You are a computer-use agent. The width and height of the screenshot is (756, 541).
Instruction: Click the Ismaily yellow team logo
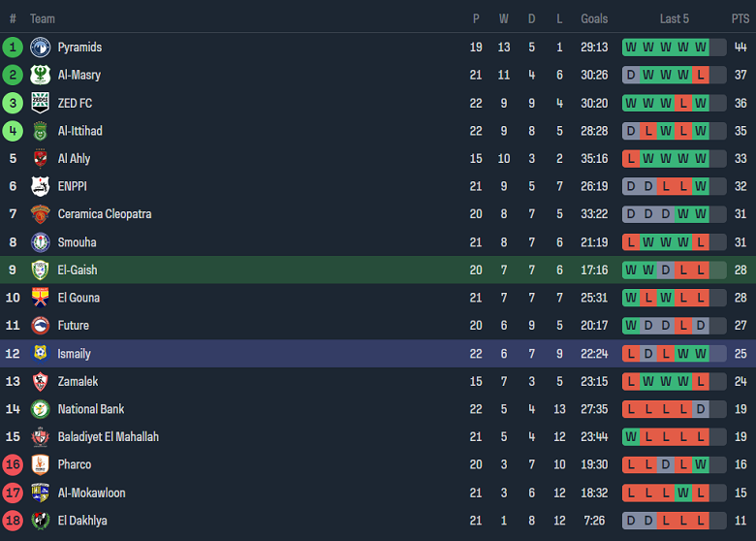(x=40, y=354)
